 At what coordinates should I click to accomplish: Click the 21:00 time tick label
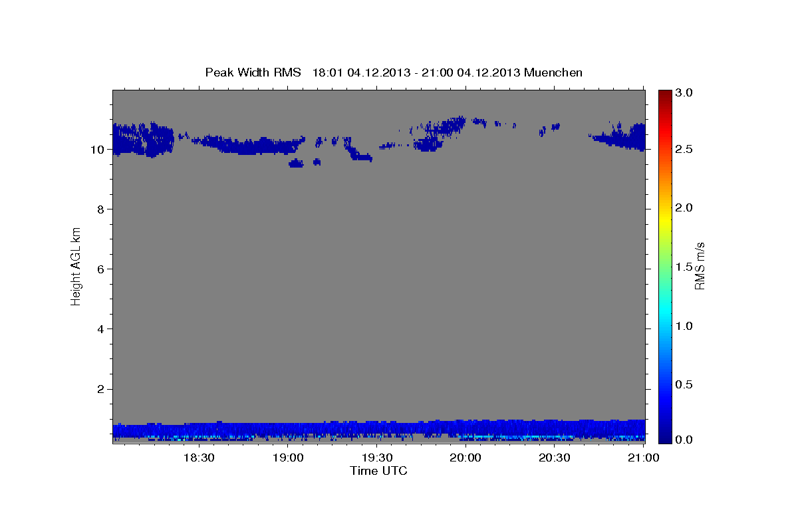(643, 458)
